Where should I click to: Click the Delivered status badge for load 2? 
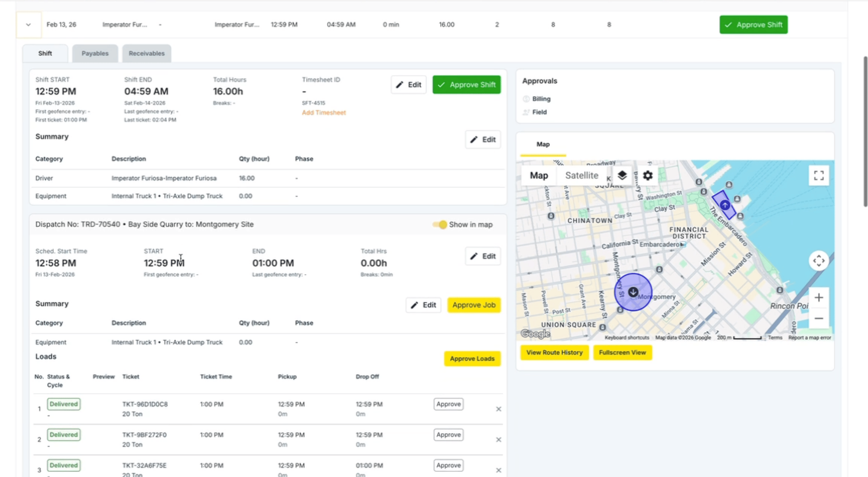pos(63,435)
